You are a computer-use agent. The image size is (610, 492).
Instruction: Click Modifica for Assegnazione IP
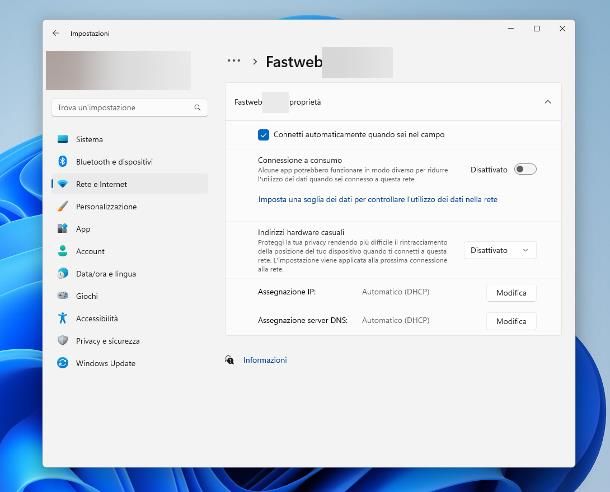tap(511, 293)
